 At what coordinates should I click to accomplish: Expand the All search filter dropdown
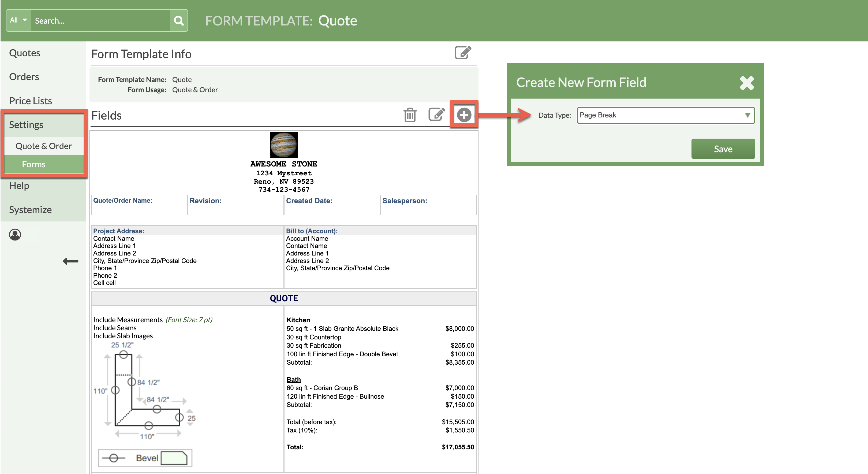pos(18,20)
